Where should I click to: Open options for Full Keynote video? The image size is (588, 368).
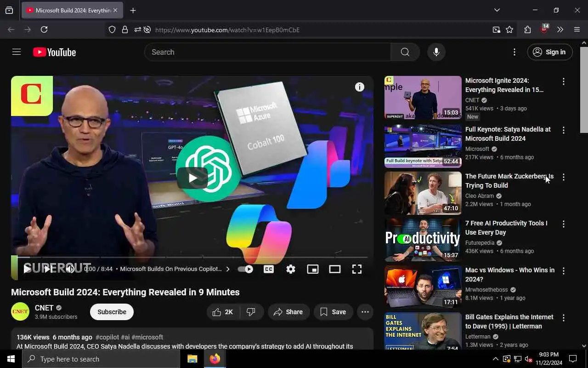point(564,130)
